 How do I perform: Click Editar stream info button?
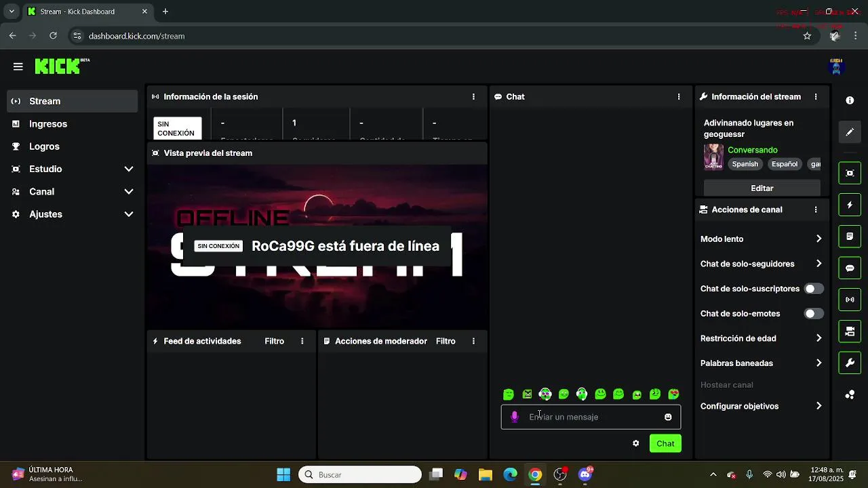[762, 188]
